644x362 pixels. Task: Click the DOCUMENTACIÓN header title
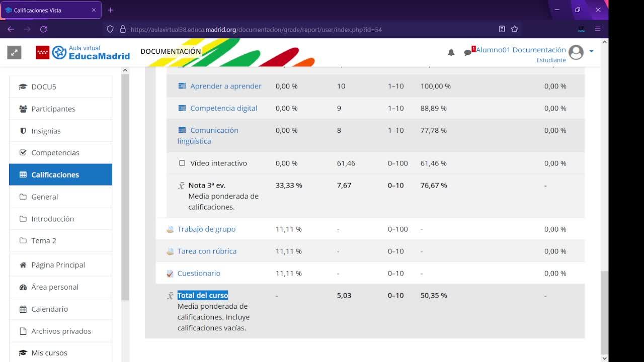click(x=171, y=51)
